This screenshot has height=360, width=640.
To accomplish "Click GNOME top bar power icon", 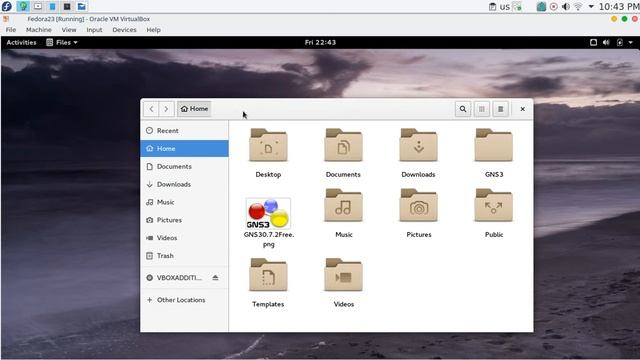I will click(x=620, y=42).
